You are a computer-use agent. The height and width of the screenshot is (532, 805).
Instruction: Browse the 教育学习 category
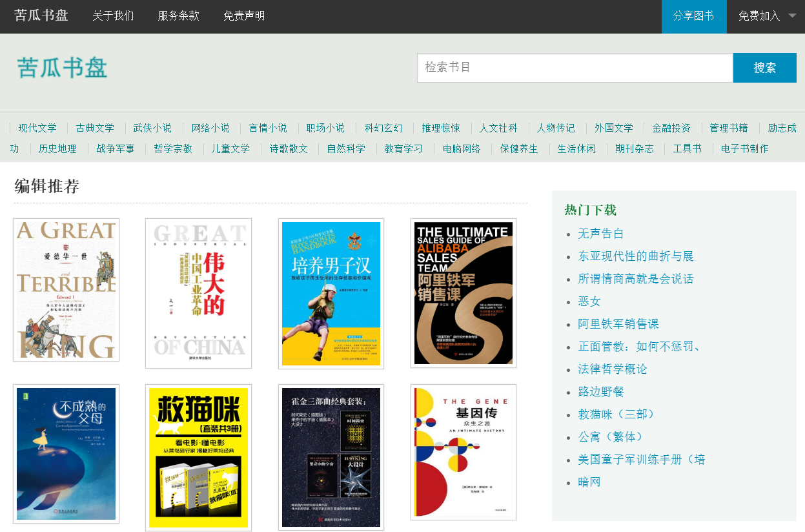pyautogui.click(x=403, y=148)
